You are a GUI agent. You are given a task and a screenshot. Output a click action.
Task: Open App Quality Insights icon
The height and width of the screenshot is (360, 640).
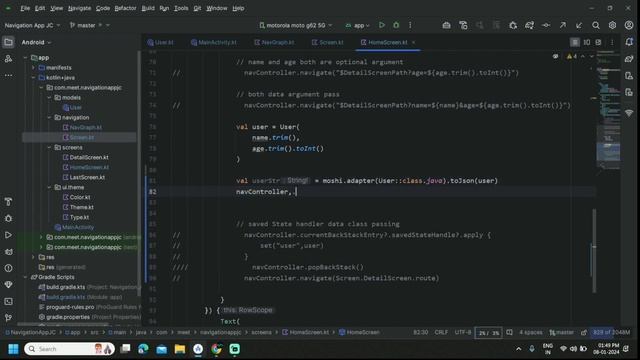click(8, 285)
